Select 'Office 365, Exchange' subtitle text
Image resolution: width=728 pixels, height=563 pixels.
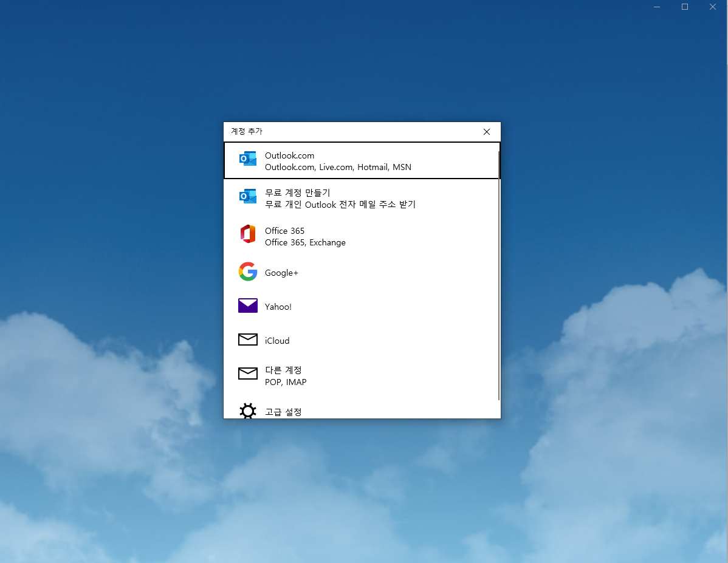tap(305, 242)
